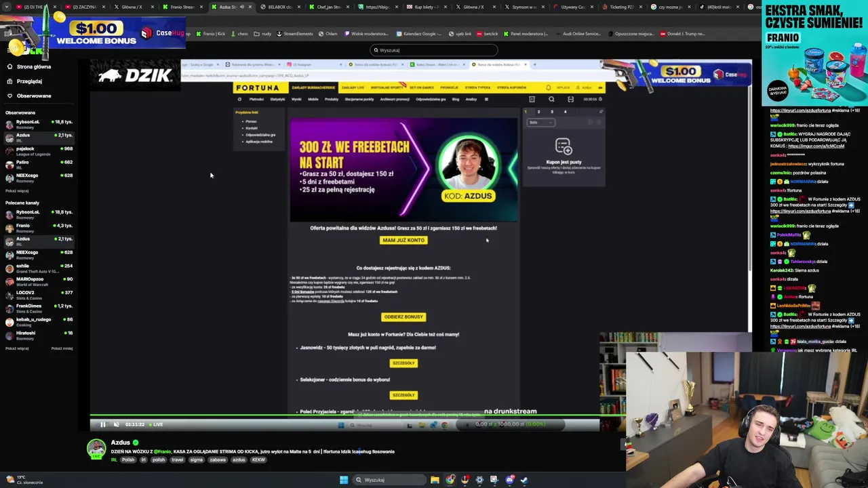
Task: Open the Windows Start menu
Action: point(344,480)
